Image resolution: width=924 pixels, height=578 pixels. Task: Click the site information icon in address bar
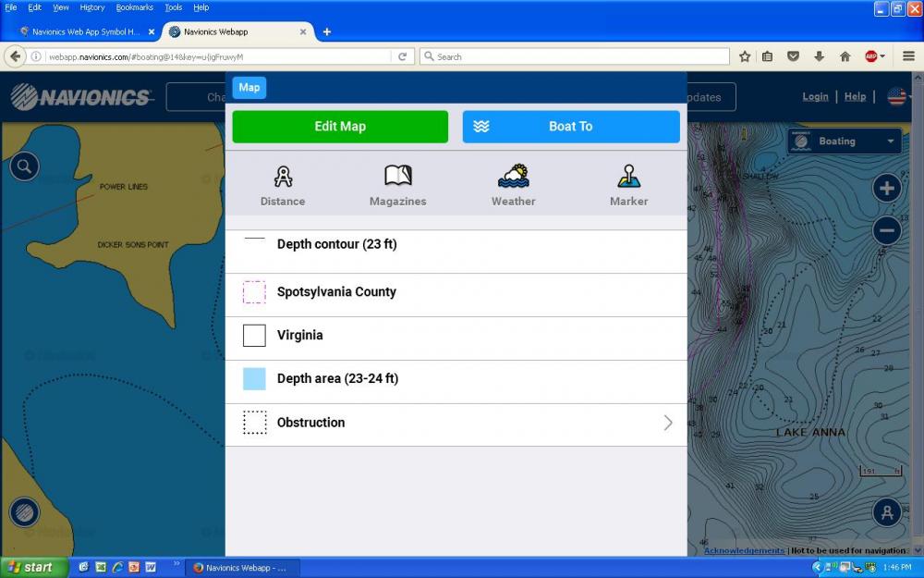(x=36, y=56)
